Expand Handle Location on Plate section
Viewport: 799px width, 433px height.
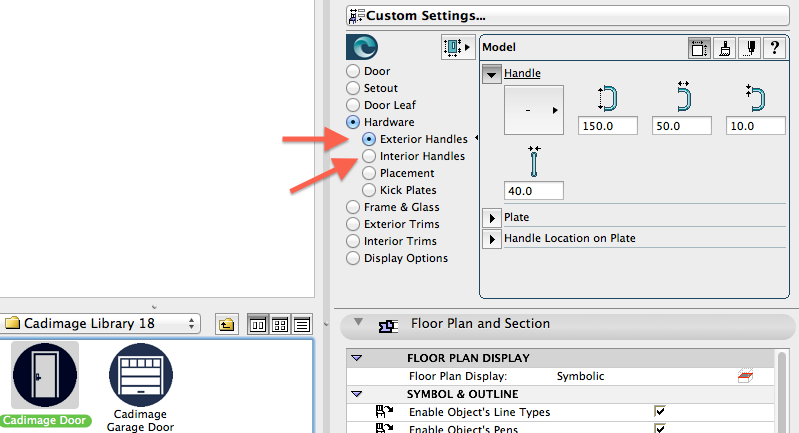tap(492, 239)
